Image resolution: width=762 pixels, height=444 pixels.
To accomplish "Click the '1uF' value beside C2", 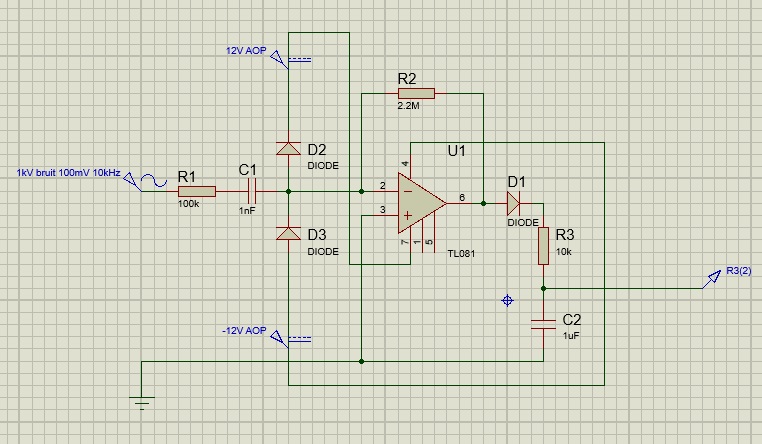I will click(571, 335).
